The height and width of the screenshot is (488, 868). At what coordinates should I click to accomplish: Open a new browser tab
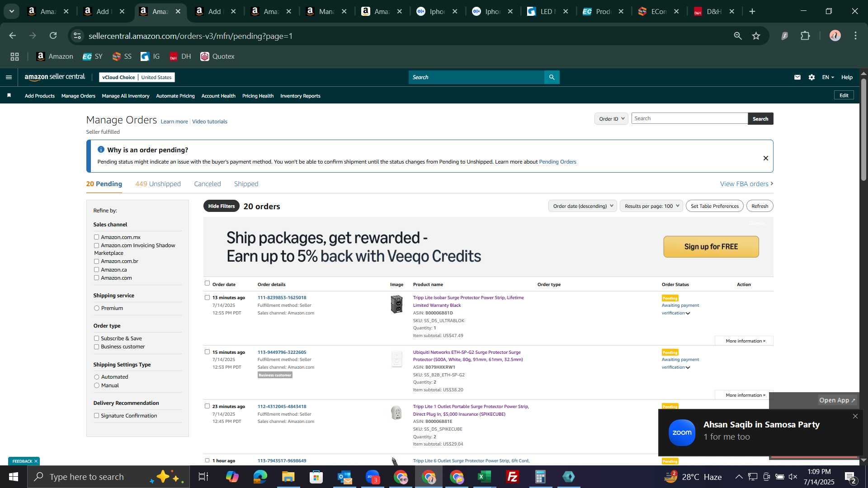(x=752, y=11)
